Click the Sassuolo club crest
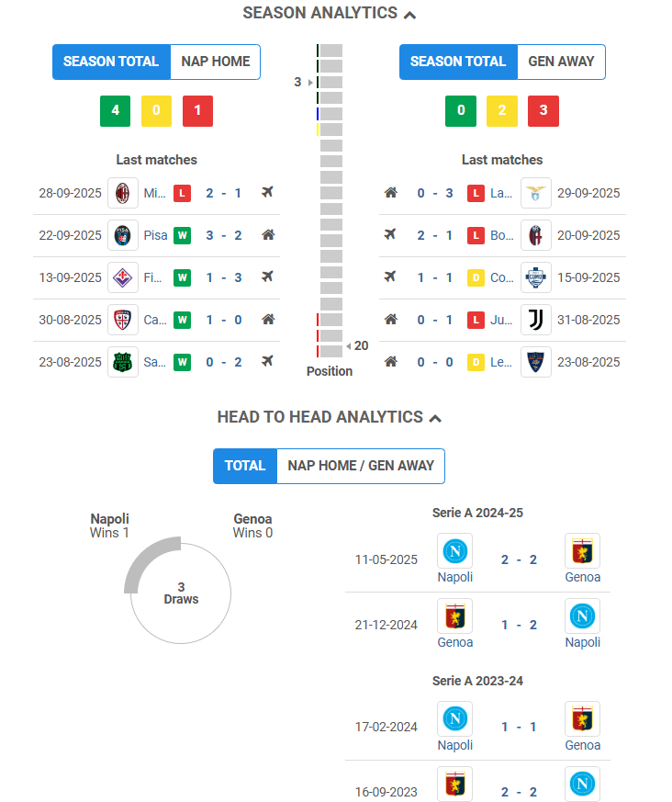The height and width of the screenshot is (802, 672). click(x=123, y=362)
